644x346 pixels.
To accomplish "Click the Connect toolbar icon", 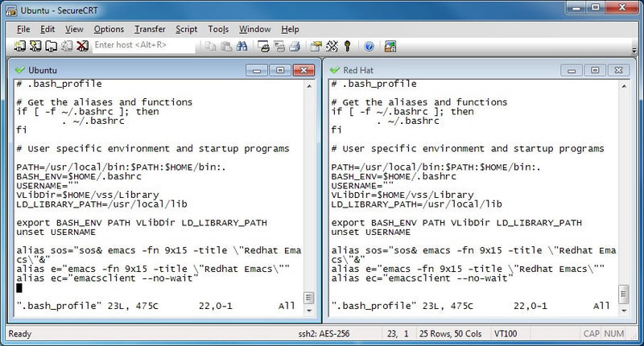I will 19,46.
